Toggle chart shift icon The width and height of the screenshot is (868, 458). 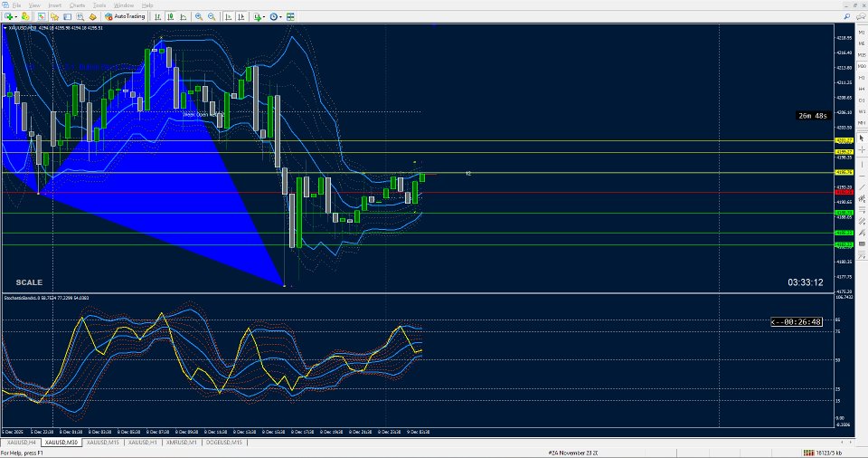coord(241,16)
